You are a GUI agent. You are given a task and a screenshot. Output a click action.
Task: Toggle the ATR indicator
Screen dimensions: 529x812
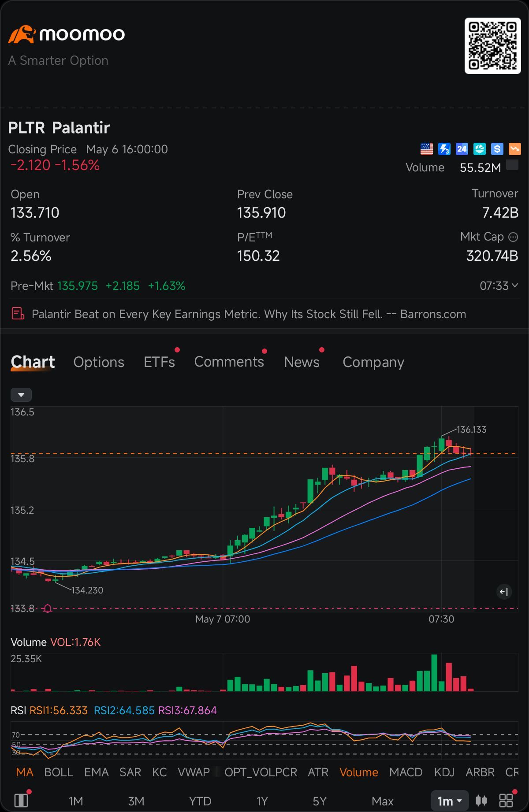tap(318, 772)
